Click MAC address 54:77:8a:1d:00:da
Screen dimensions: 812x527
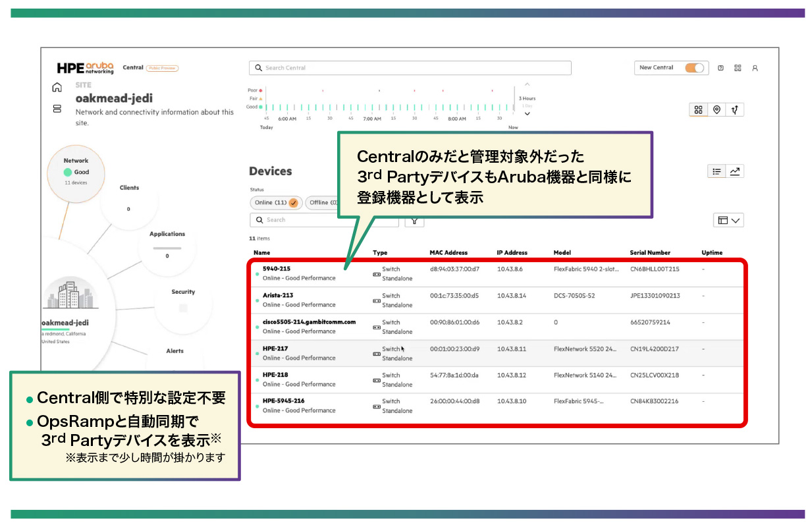point(454,375)
